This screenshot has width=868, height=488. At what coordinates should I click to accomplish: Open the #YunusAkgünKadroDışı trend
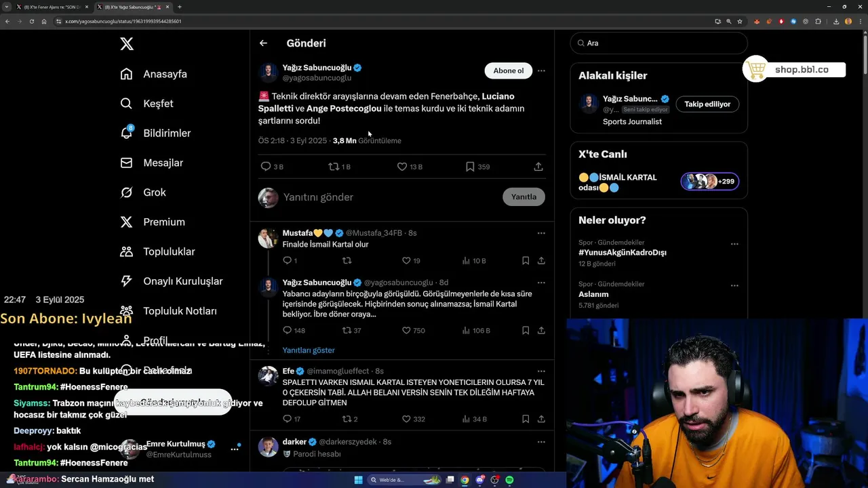tap(623, 253)
